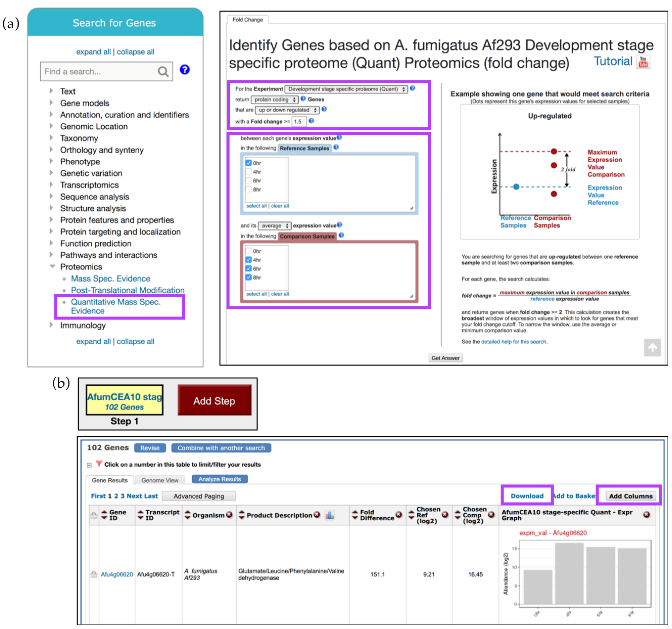672x629 pixels.
Task: Click the Fold change value field
Action: click(x=299, y=122)
